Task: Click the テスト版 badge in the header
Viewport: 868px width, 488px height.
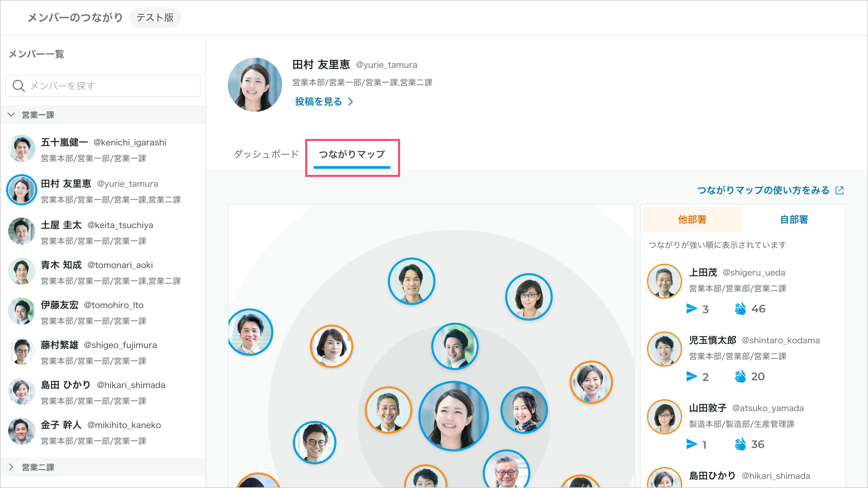Action: click(x=155, y=18)
